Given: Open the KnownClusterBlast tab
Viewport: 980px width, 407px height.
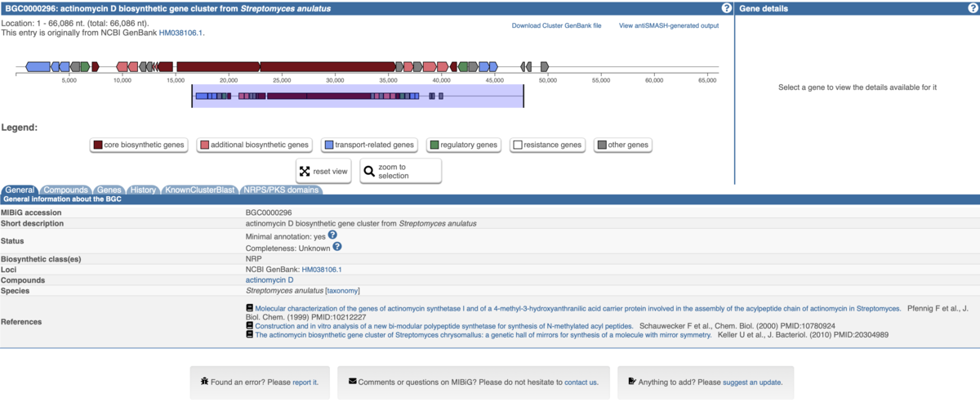Looking at the screenshot, I should [200, 190].
